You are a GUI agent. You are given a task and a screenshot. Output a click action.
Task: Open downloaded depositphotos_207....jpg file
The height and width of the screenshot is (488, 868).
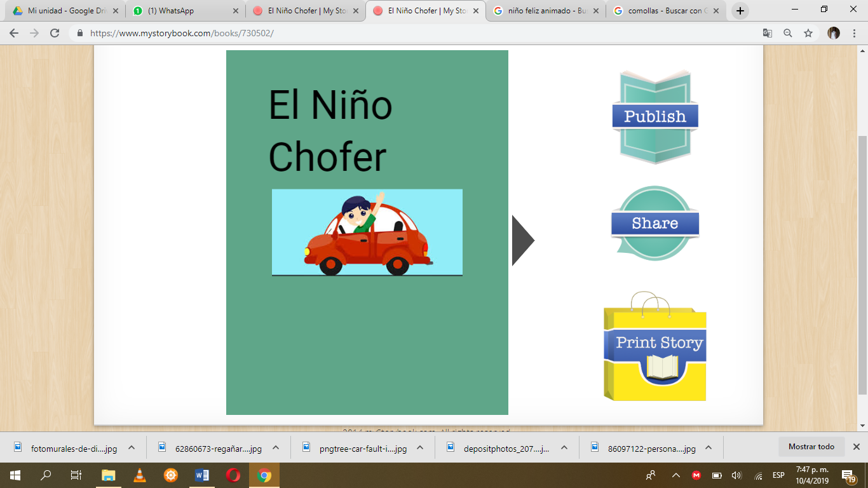[x=499, y=448]
